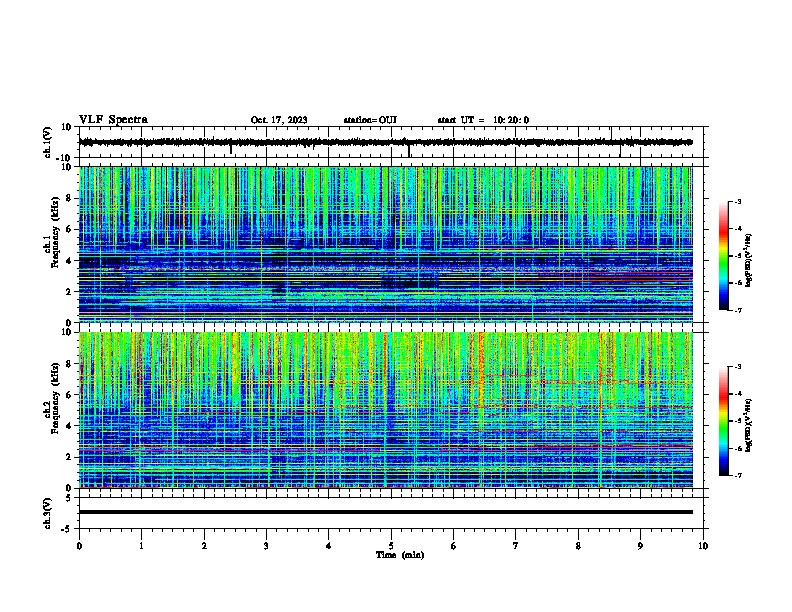Click the start UT 10:20:0 header text
This screenshot has height=612, width=792.
click(483, 120)
